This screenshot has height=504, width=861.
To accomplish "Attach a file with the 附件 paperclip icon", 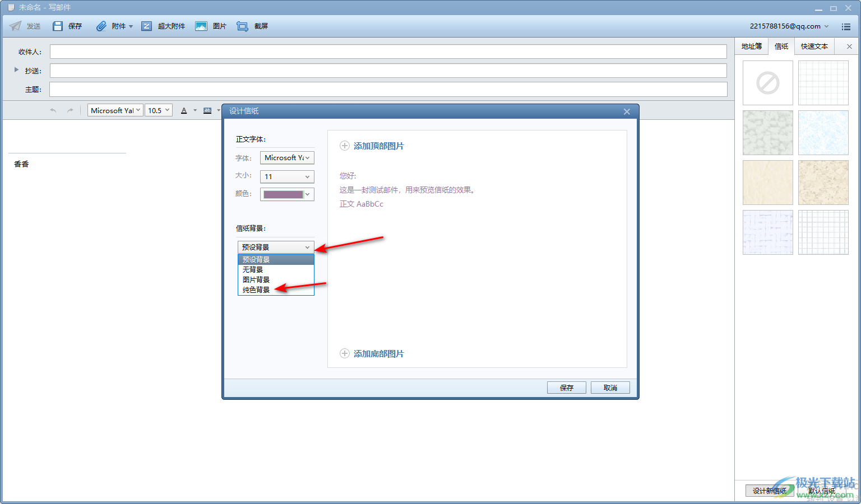I will click(x=101, y=26).
